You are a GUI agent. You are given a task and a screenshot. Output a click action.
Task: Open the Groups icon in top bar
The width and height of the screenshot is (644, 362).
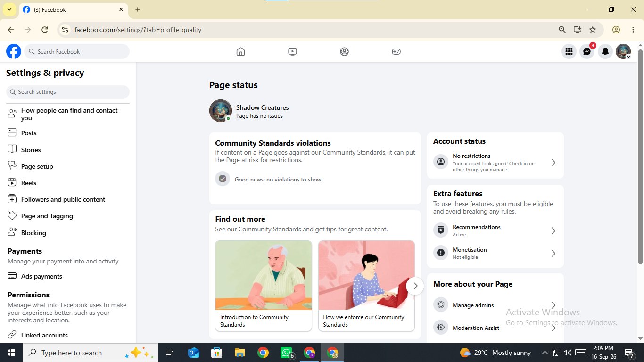[344, 52]
